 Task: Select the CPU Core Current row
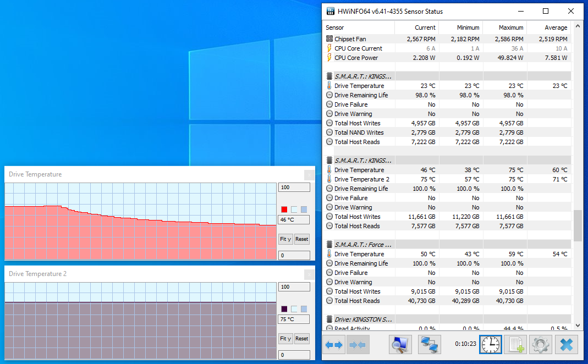click(x=447, y=48)
